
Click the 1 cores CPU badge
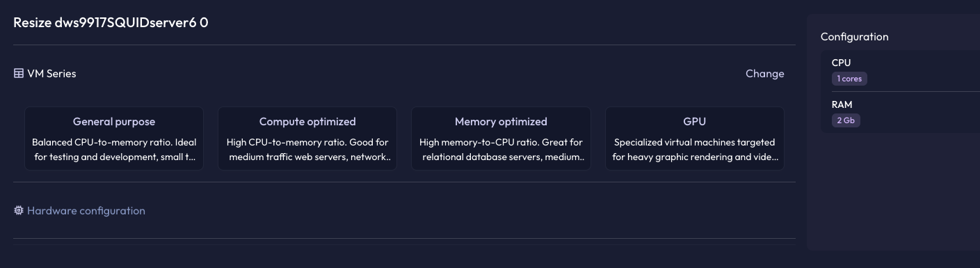point(849,79)
